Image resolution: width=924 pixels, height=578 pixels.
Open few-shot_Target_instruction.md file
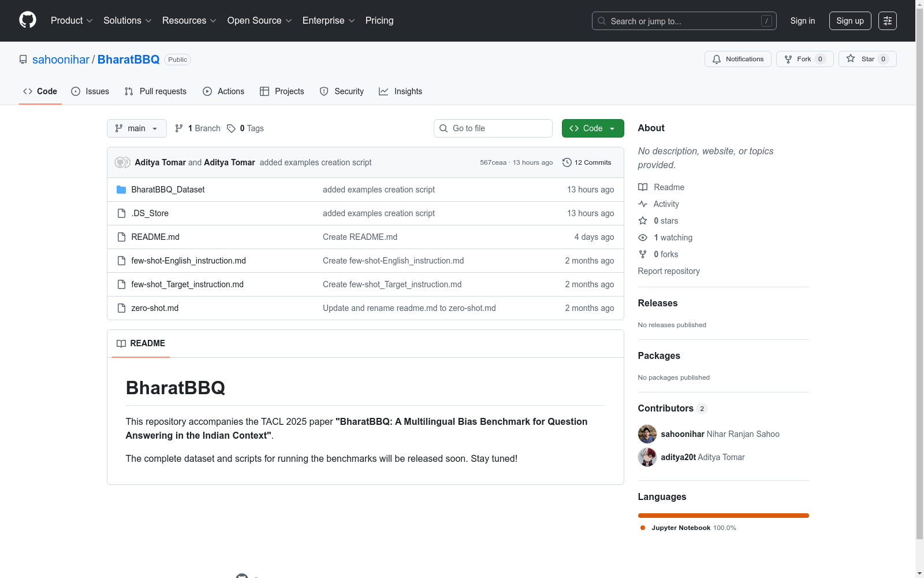click(x=188, y=284)
